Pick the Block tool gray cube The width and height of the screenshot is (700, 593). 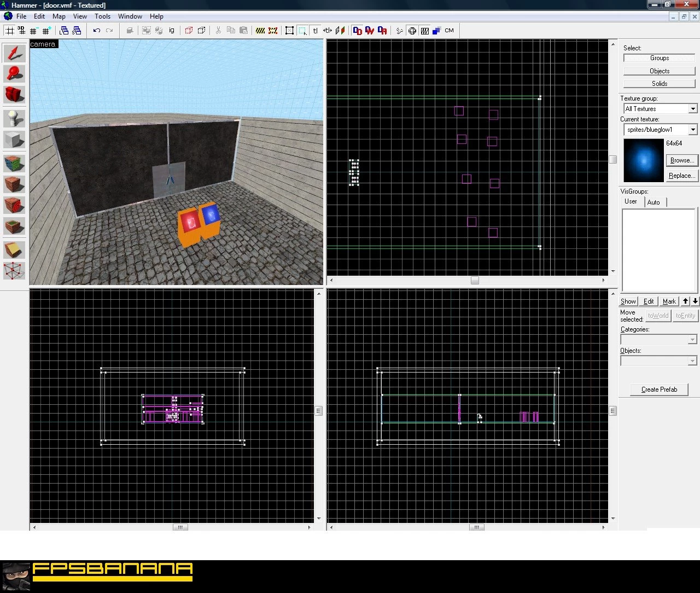pos(14,139)
